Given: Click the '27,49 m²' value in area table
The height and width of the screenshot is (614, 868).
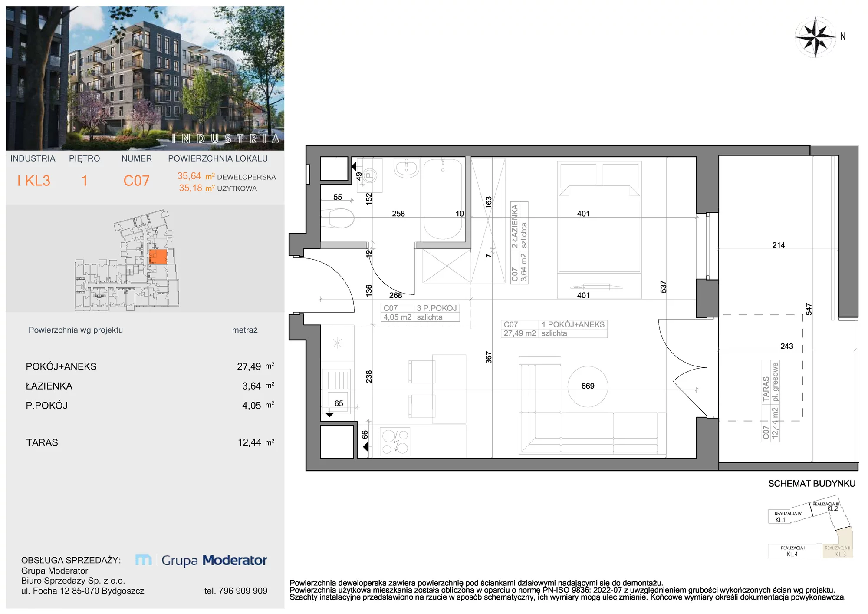Looking at the screenshot, I should click(x=256, y=366).
